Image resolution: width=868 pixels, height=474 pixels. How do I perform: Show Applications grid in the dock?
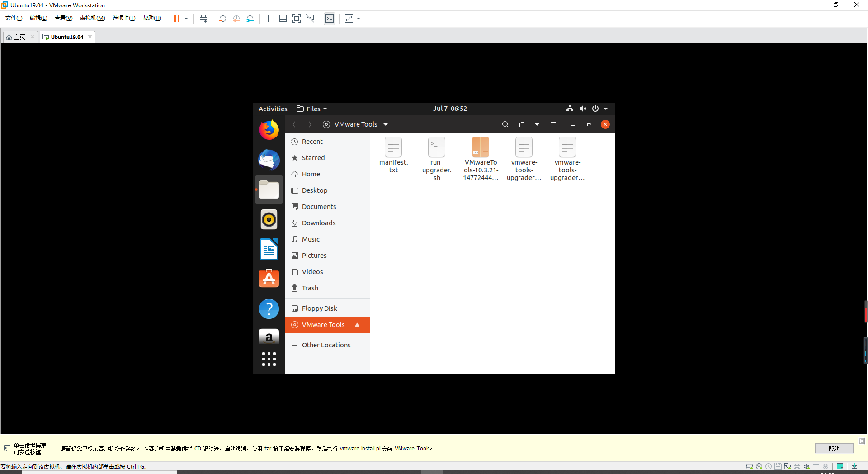coord(269,359)
